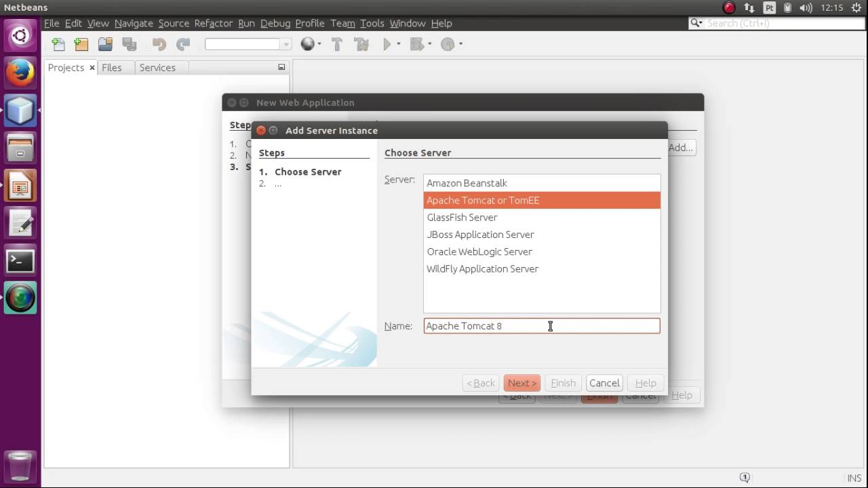Expand the Run Project dropdown arrow

(399, 44)
